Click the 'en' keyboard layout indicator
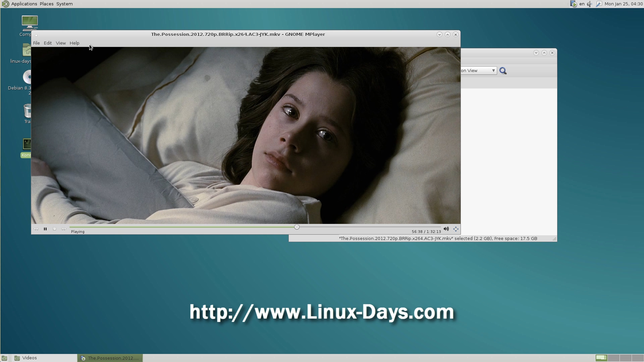 click(582, 4)
